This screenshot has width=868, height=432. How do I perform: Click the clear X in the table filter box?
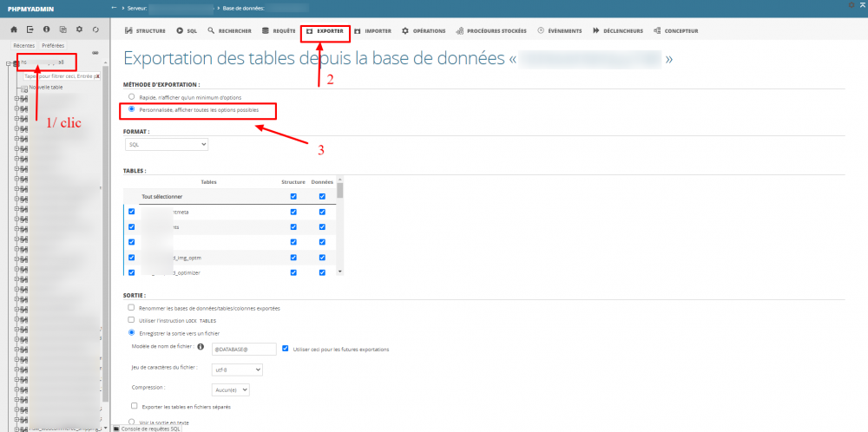(x=97, y=77)
